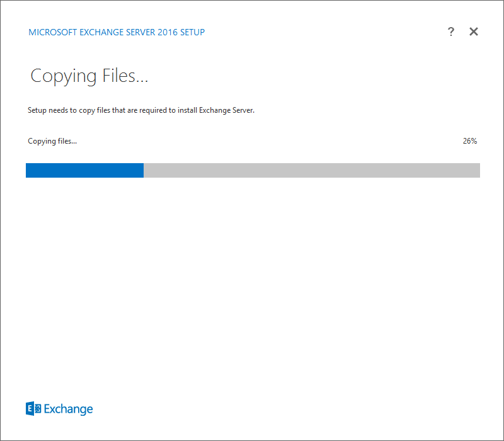Select the 26% progress value
504x441 pixels.
469,140
